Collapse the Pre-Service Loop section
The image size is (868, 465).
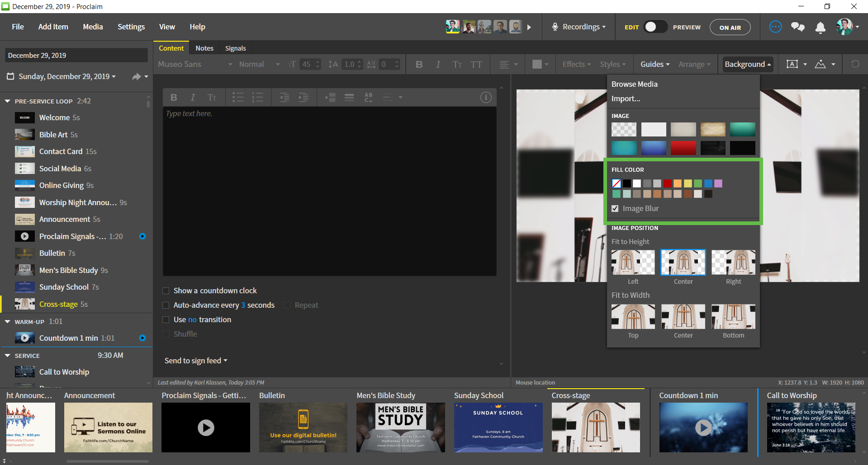pyautogui.click(x=8, y=101)
